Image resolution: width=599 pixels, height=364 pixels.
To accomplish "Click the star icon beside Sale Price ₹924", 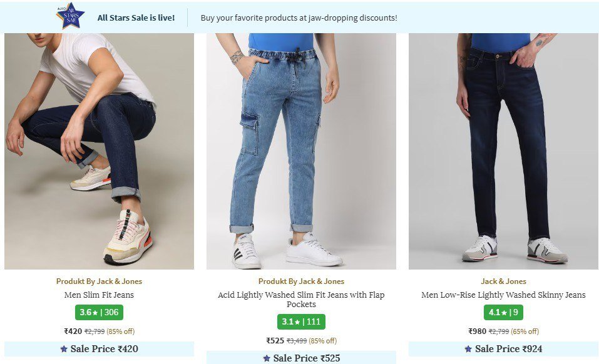I will click(468, 349).
